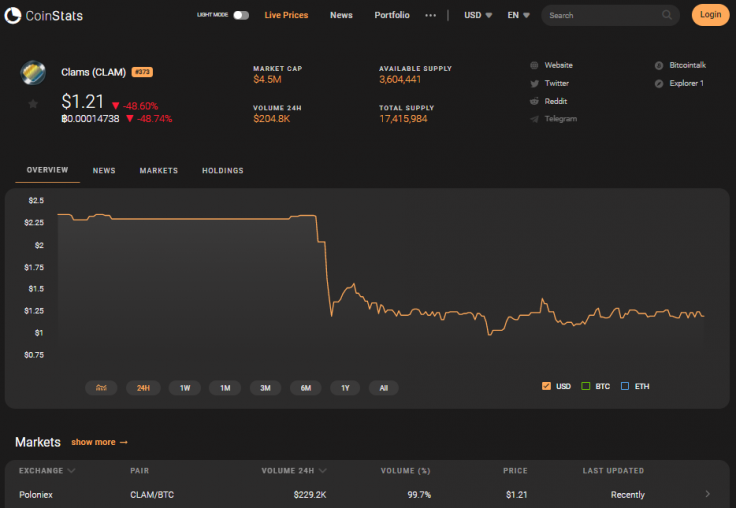Click the $4.5M market cap value
Screen dimensions: 736x508
[x=267, y=79]
